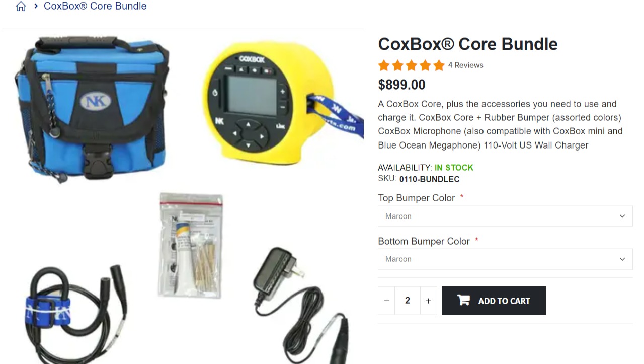Click the shopping cart icon on Add to Cart
Image resolution: width=644 pixels, height=364 pixels.
pyautogui.click(x=463, y=300)
